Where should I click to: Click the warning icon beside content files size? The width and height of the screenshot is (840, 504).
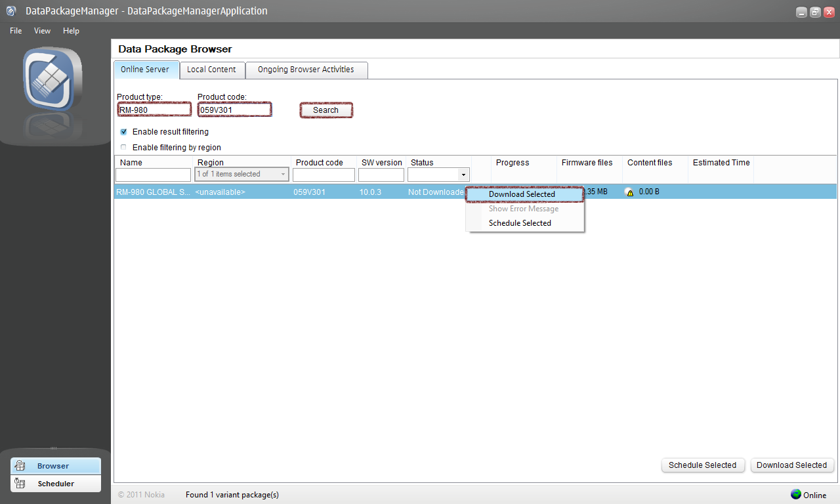click(x=630, y=192)
